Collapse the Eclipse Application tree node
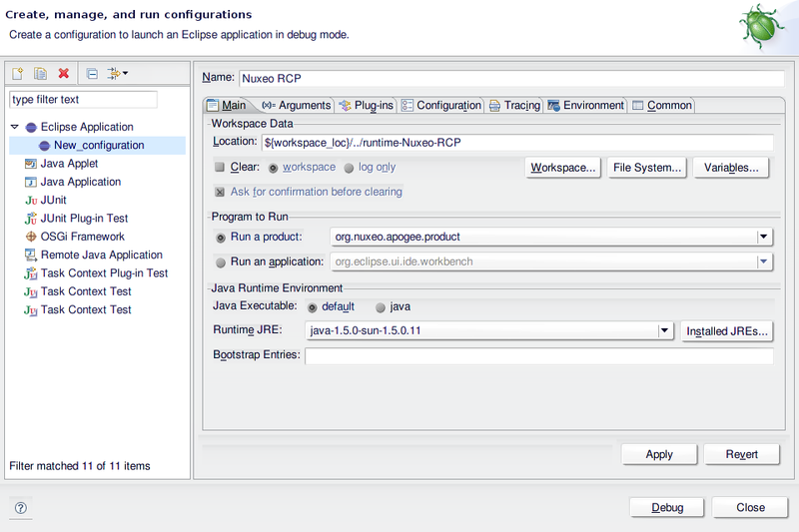799x532 pixels. pos(15,127)
